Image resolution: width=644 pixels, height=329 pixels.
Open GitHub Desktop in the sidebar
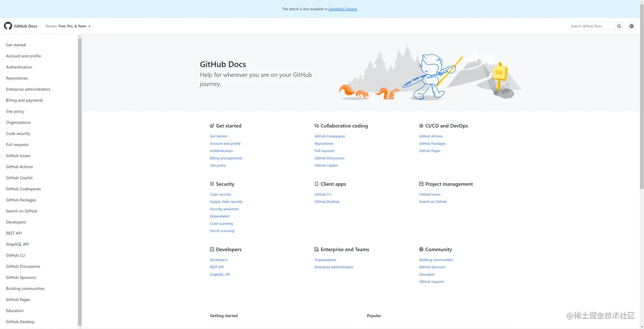tap(20, 322)
